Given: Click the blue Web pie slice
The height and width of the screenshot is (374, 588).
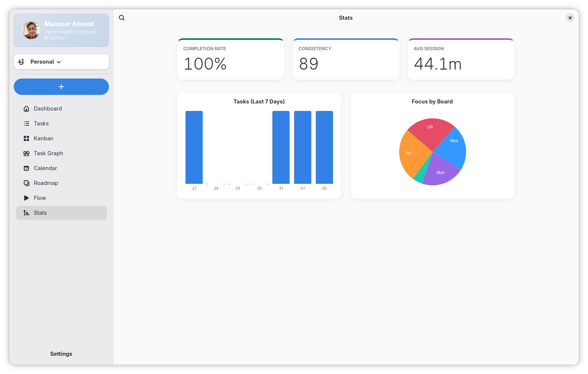Looking at the screenshot, I should (x=452, y=149).
